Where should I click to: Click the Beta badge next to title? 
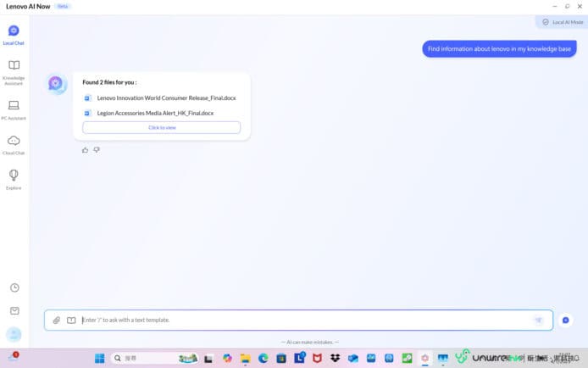[63, 7]
